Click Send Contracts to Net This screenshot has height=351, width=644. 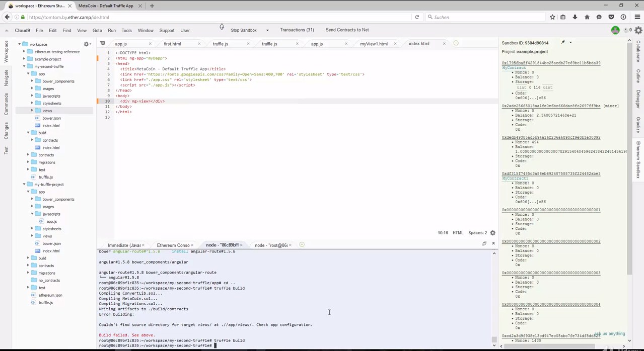347,30
